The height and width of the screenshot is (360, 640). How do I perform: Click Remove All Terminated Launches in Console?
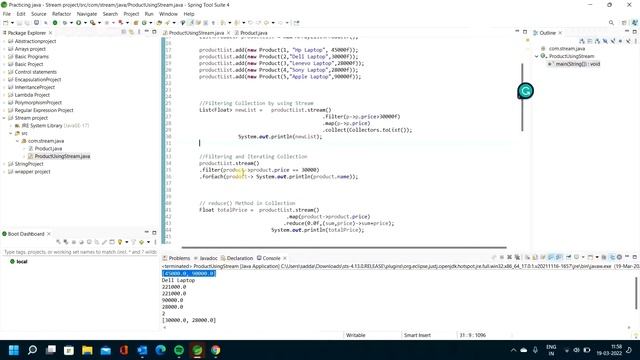(517, 257)
